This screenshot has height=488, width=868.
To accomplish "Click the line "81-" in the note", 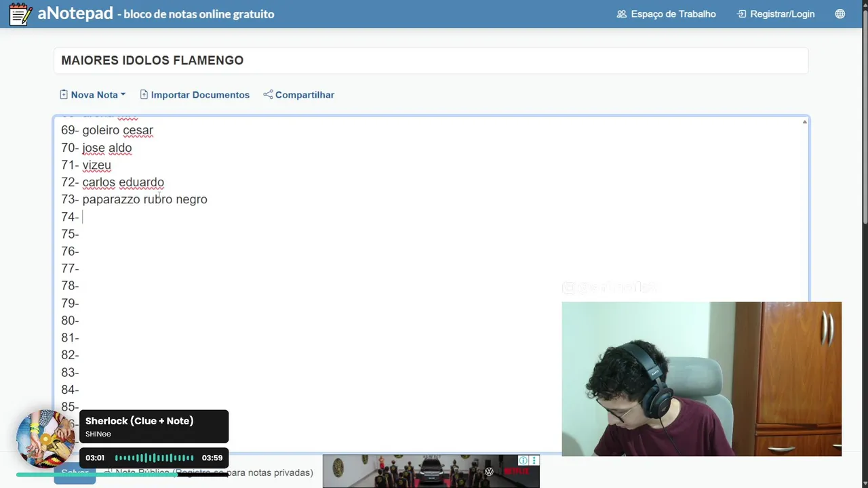I will 70,338.
